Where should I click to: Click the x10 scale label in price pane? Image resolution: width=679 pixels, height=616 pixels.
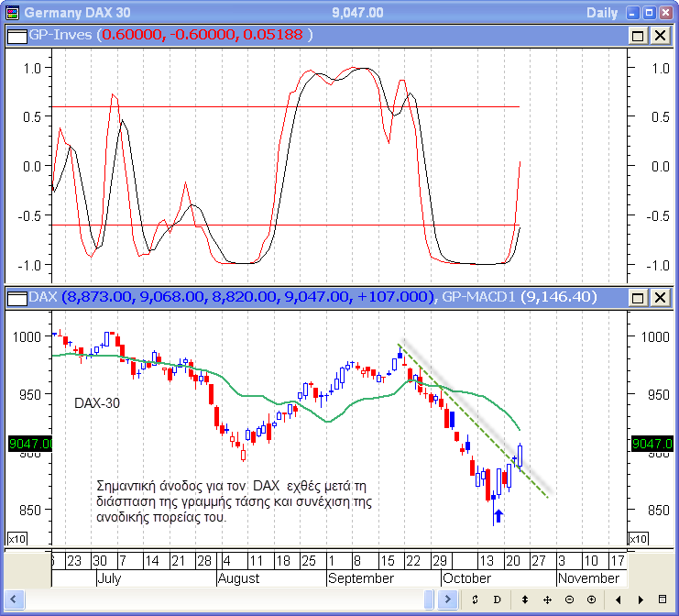16,538
